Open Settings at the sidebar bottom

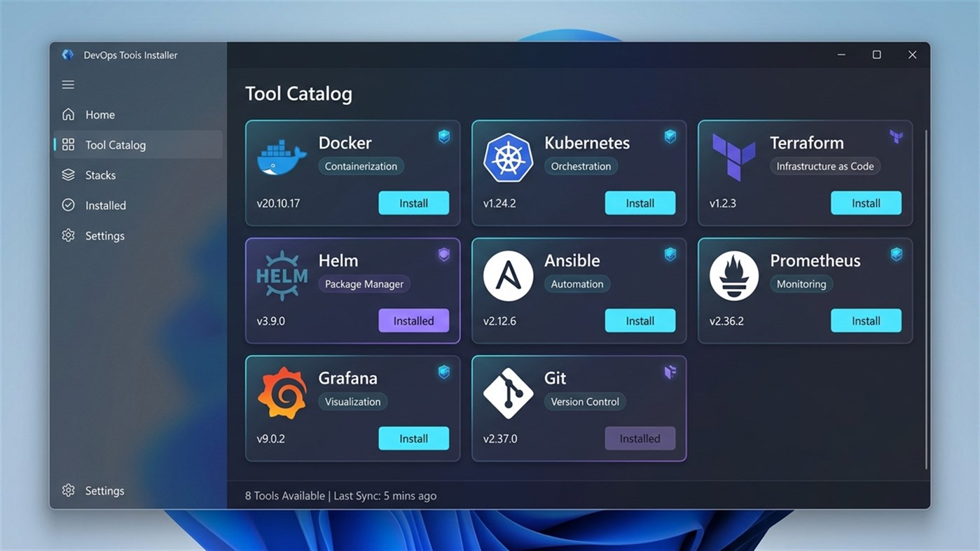pyautogui.click(x=138, y=490)
